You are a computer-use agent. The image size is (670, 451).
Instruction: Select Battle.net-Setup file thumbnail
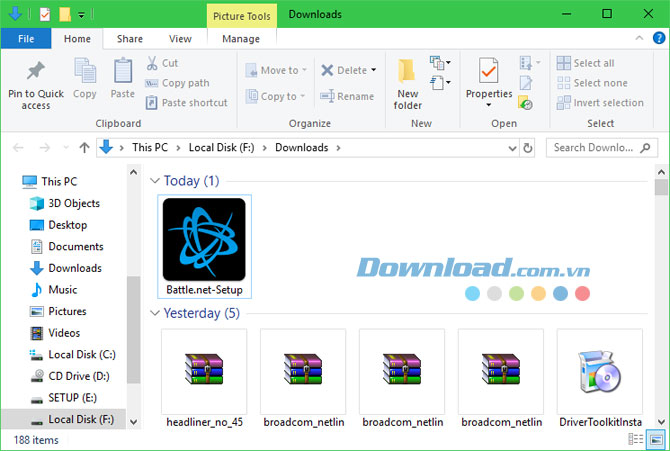204,247
